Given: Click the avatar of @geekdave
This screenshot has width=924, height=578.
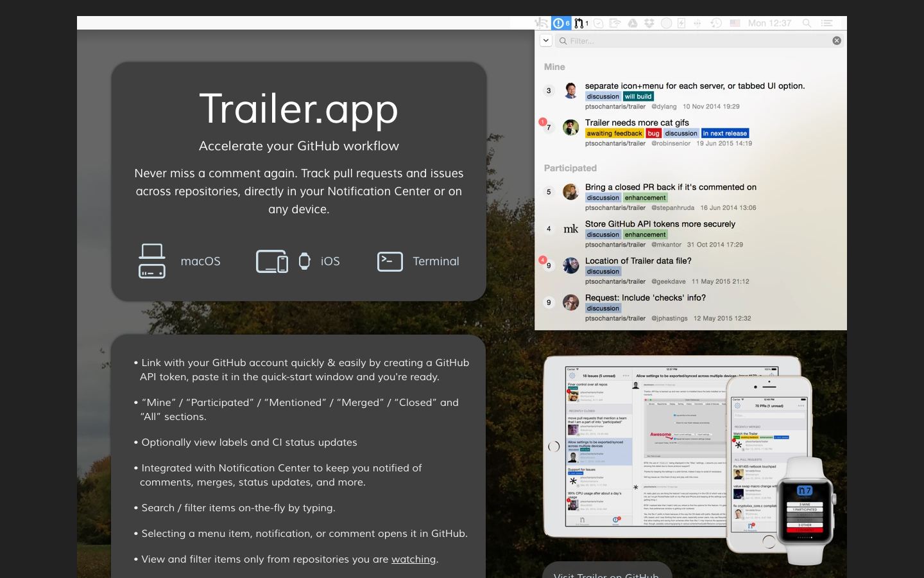Looking at the screenshot, I should pos(570,265).
